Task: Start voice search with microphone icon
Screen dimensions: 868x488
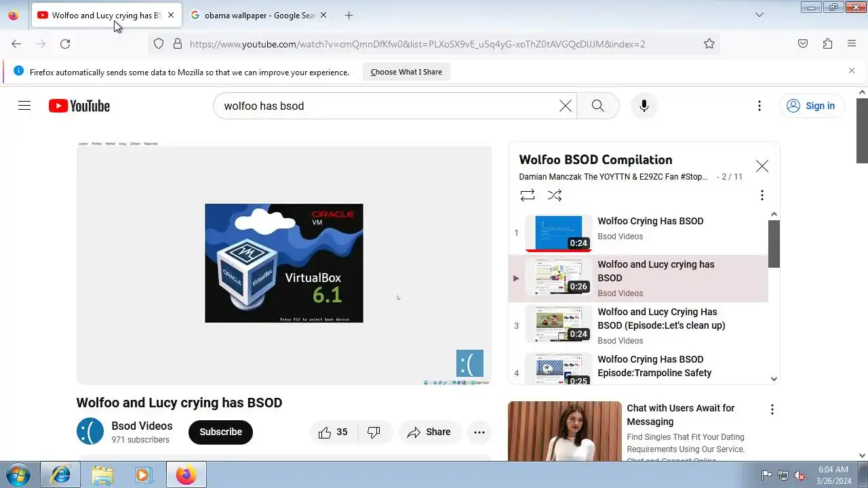Action: [644, 106]
